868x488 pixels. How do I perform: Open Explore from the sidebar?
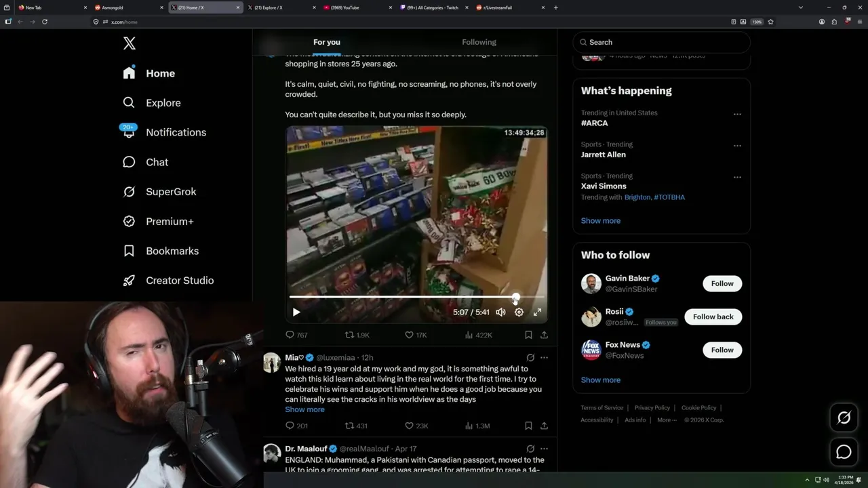click(152, 103)
